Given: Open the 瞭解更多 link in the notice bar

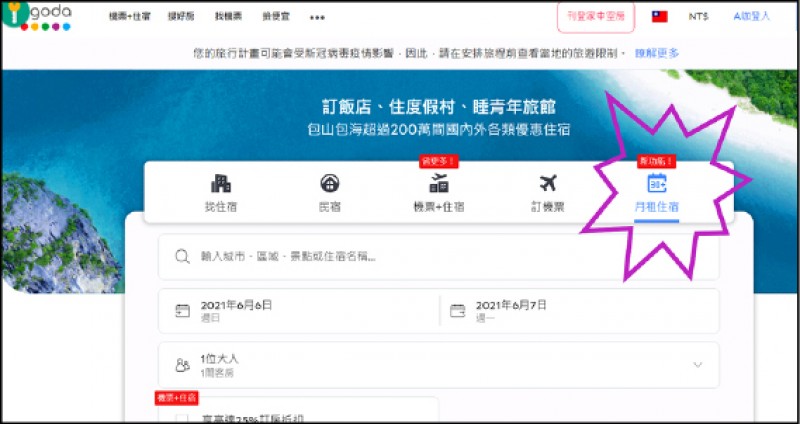Looking at the screenshot, I should [657, 53].
